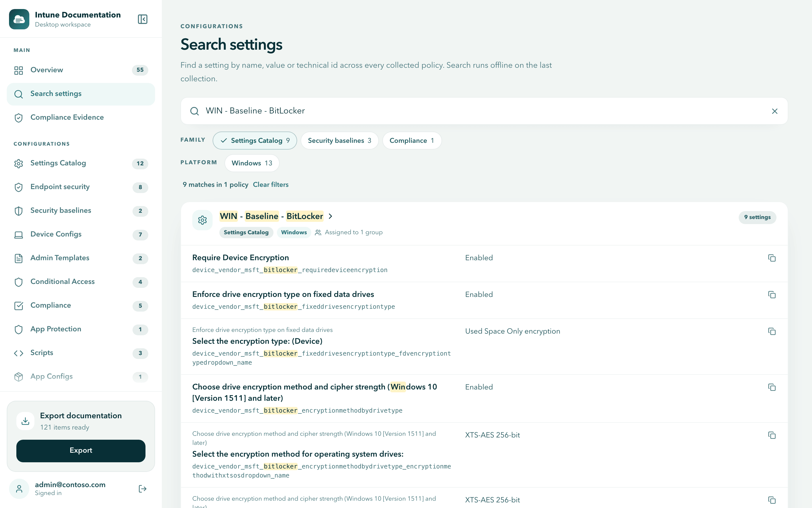Viewport: 812px width, 508px height.
Task: Open the WIN - Baseline - BitLocker policy title
Action: pyautogui.click(x=272, y=216)
